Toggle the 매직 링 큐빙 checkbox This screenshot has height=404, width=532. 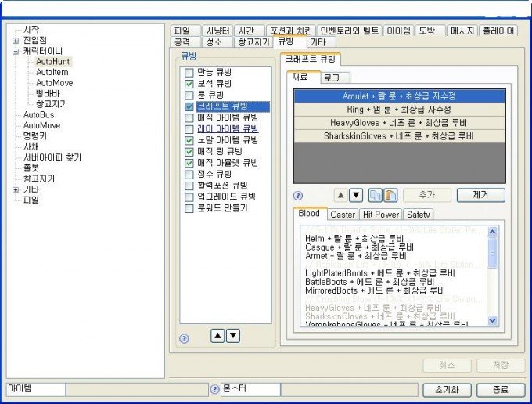(189, 151)
